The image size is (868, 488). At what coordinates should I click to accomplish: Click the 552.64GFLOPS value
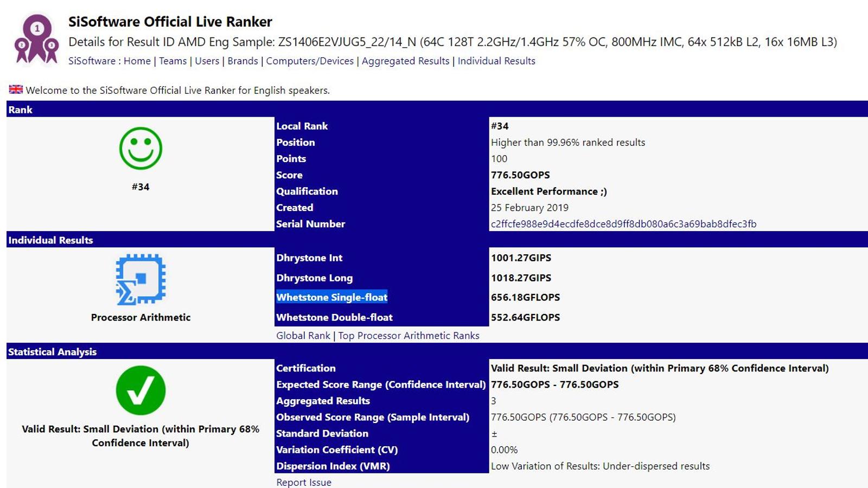(526, 318)
